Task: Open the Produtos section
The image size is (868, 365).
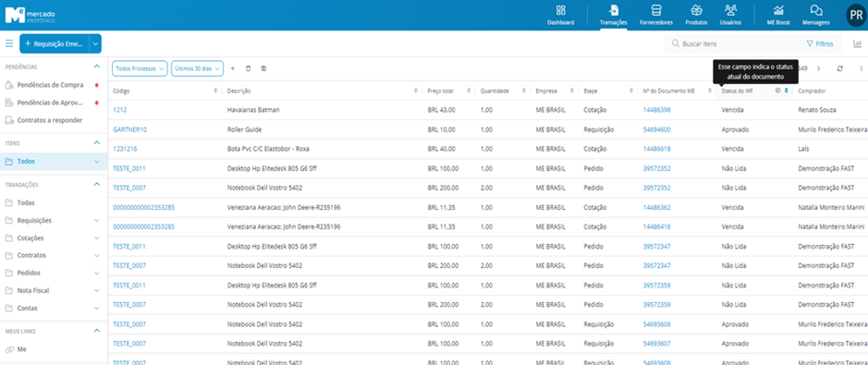Action: (696, 15)
